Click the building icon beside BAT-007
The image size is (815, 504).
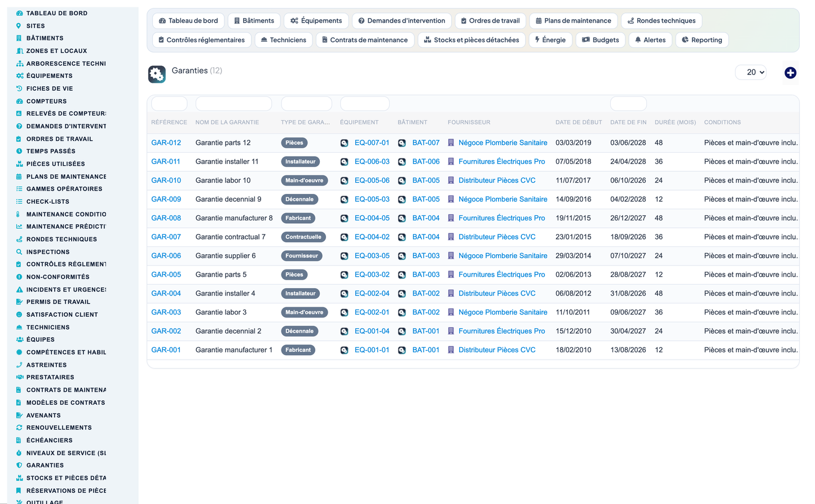(402, 143)
